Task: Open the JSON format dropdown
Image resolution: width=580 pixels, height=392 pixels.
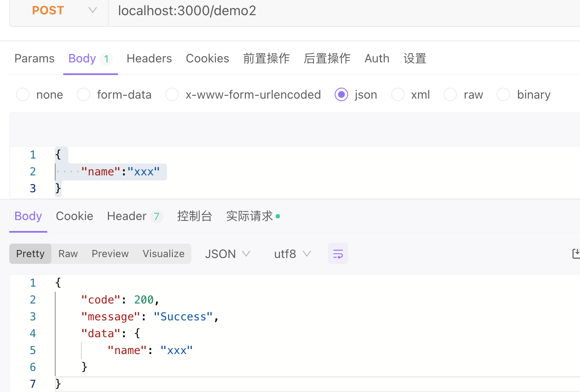Action: [x=228, y=254]
